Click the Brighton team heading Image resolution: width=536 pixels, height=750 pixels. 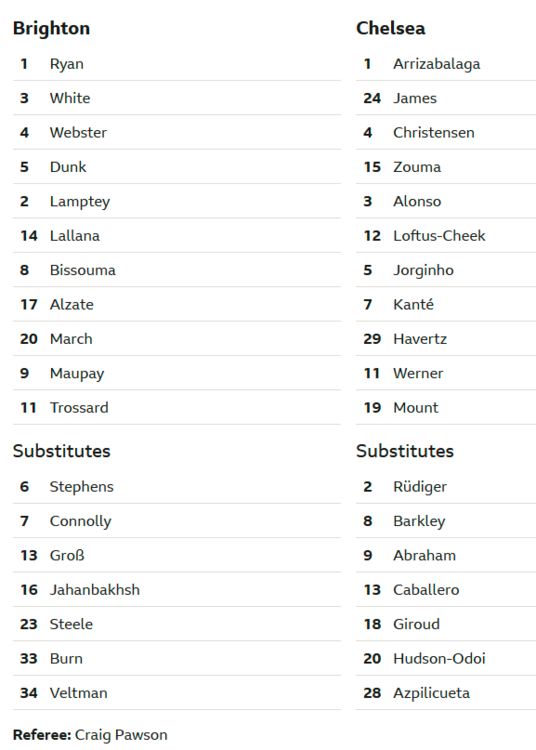click(x=51, y=29)
